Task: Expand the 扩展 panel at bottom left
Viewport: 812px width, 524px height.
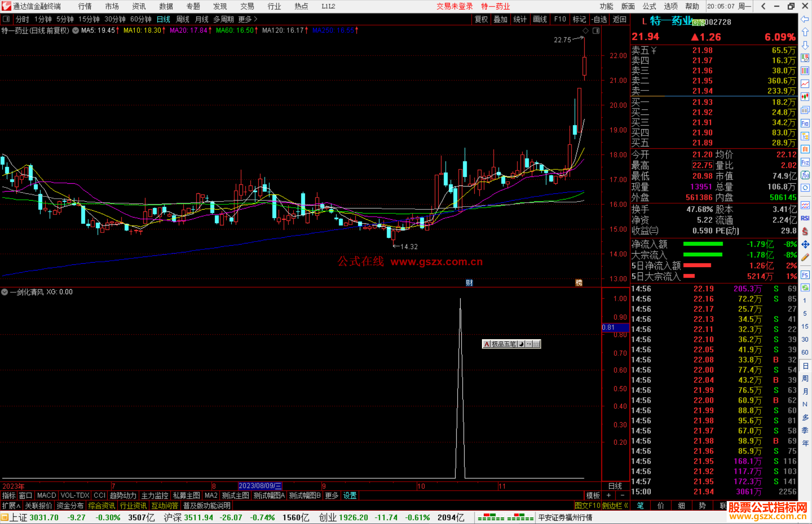Action: pos(11,506)
